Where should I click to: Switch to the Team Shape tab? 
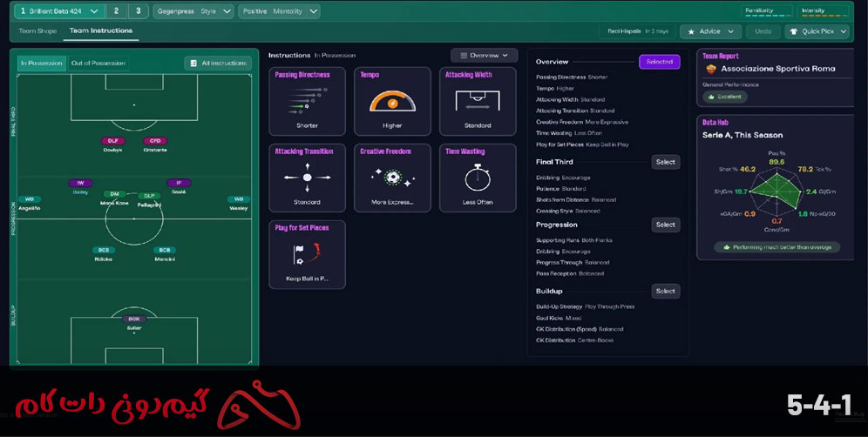38,31
